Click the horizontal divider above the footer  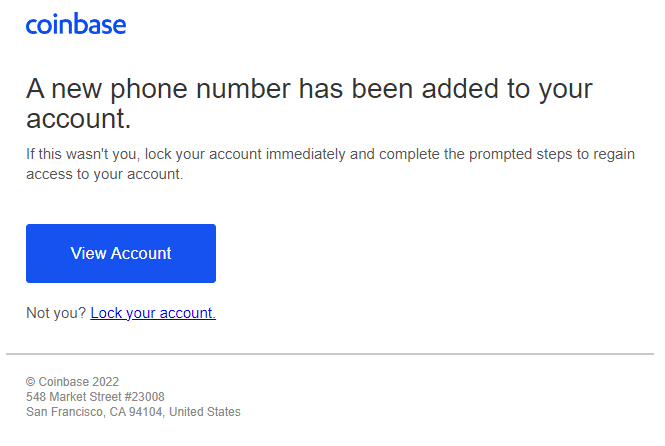[x=330, y=354]
